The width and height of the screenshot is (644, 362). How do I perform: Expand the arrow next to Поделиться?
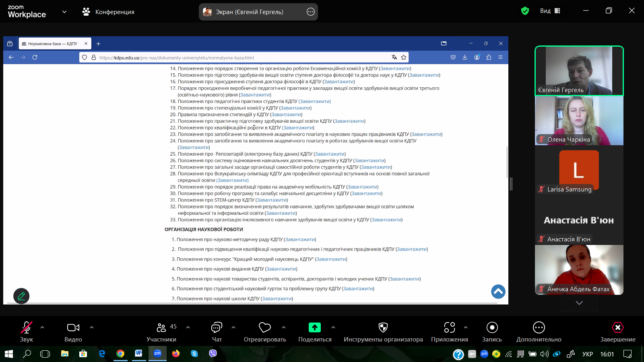click(x=333, y=327)
